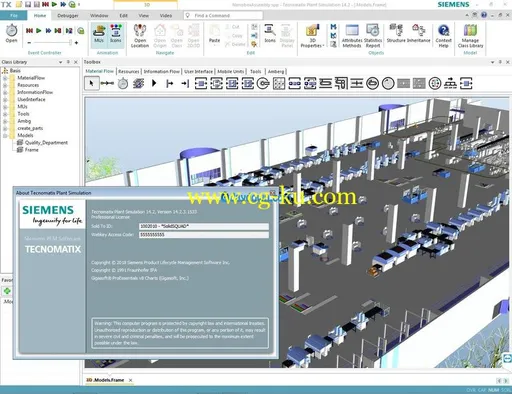Select the SingleProc station in the Toolbox
The image size is (512, 394).
201,83
